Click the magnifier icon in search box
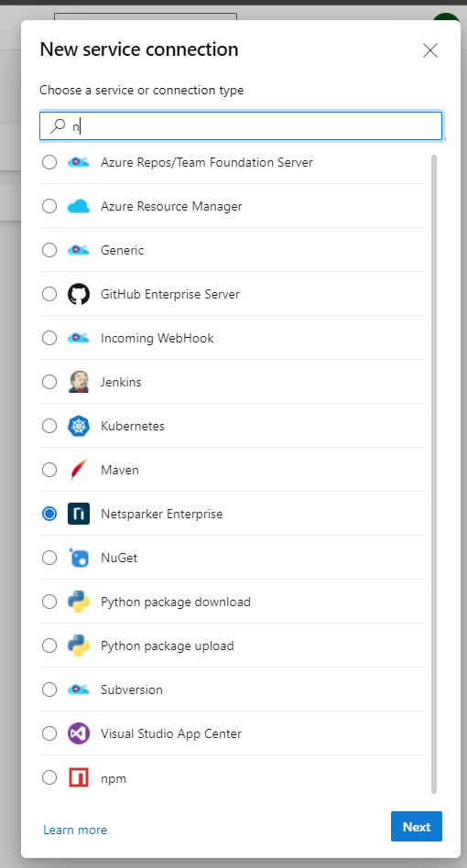 58,126
